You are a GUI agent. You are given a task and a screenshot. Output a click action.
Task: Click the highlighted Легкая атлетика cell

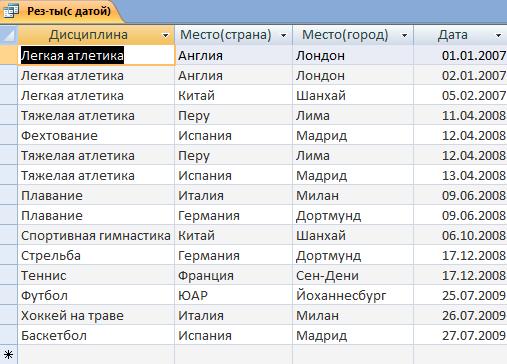pyautogui.click(x=96, y=55)
